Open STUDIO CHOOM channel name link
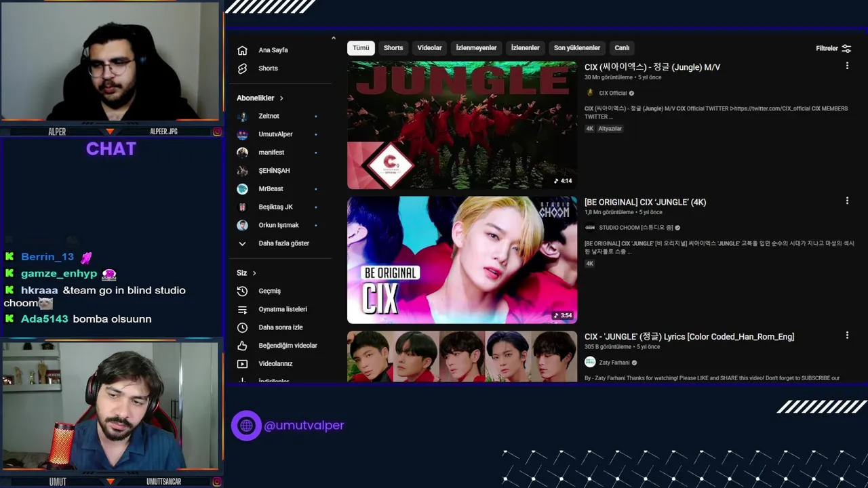 click(636, 228)
